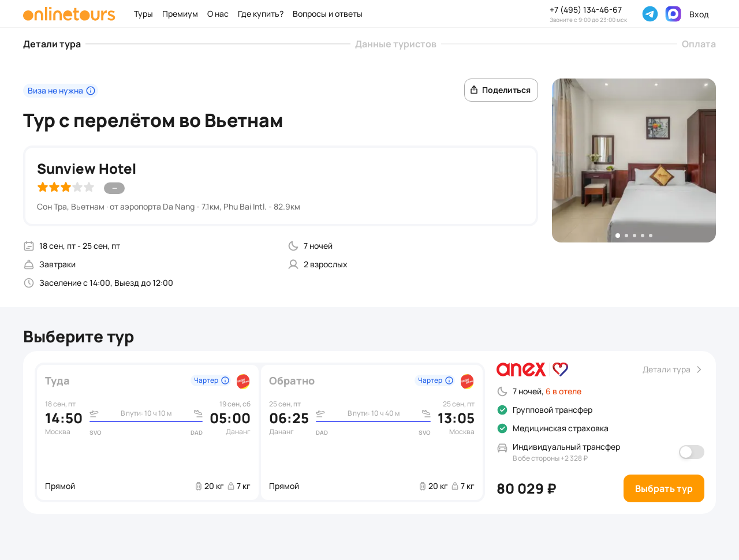Screen dimensions: 739x560
Task: Click the hand-bag icon by 7 кг in Обратно card
Action: (455, 486)
